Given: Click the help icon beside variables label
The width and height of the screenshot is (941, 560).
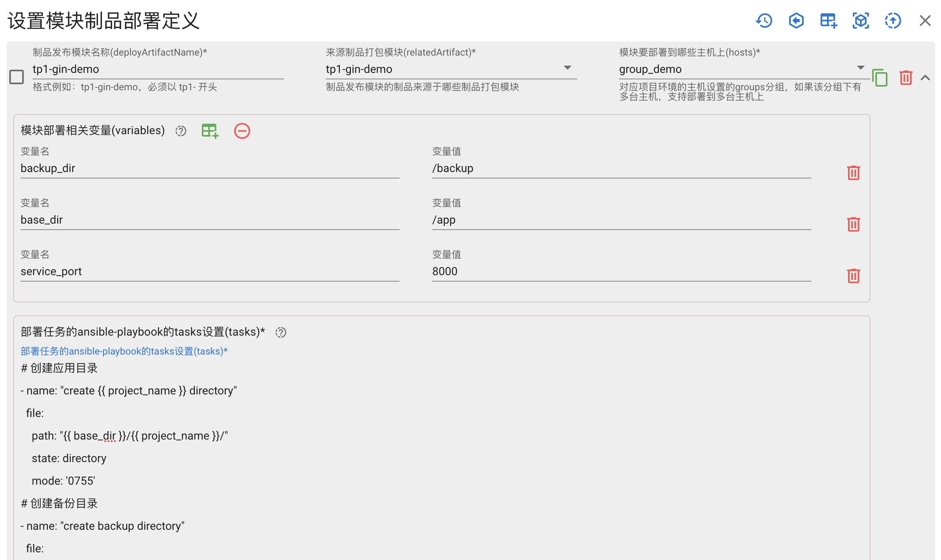Looking at the screenshot, I should tap(180, 131).
